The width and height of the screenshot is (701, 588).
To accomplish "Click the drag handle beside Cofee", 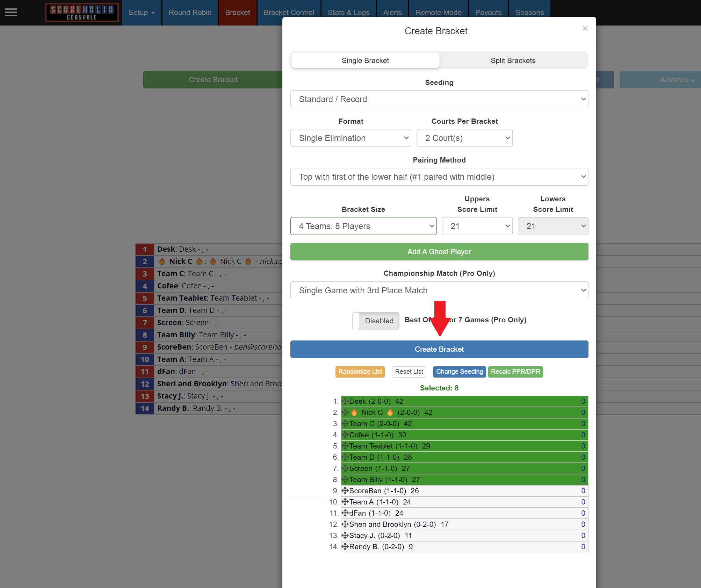I will tap(345, 435).
